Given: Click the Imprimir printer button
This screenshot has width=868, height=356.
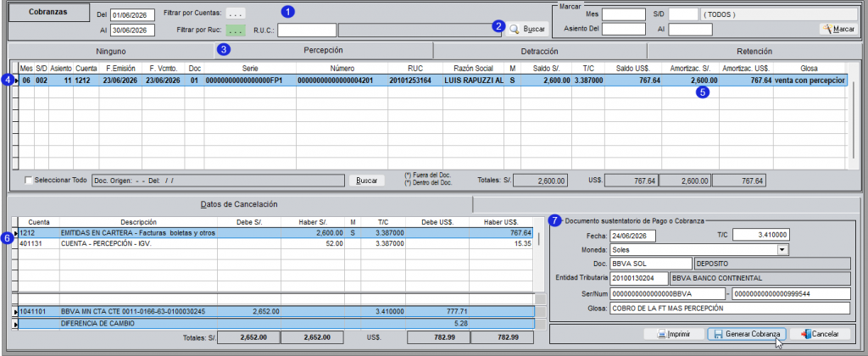Looking at the screenshot, I should point(674,335).
